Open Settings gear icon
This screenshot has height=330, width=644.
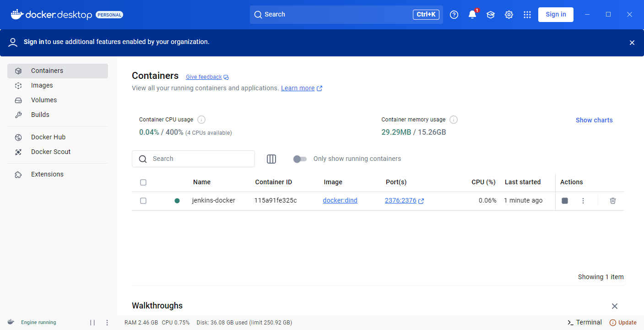(x=509, y=15)
